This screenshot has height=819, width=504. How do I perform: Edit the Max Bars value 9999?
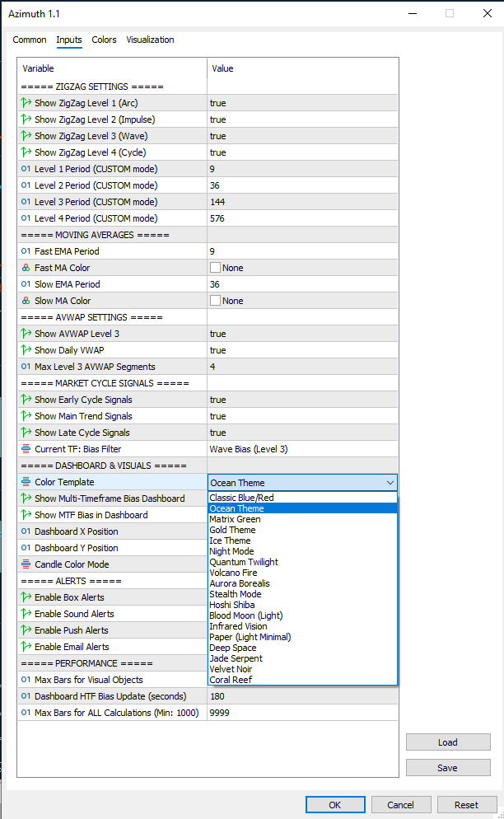(302, 713)
